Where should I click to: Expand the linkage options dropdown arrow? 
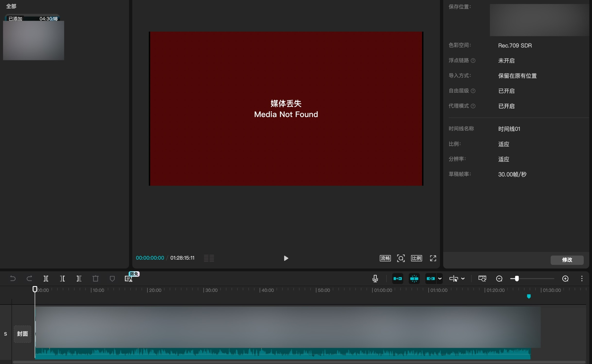pyautogui.click(x=440, y=279)
